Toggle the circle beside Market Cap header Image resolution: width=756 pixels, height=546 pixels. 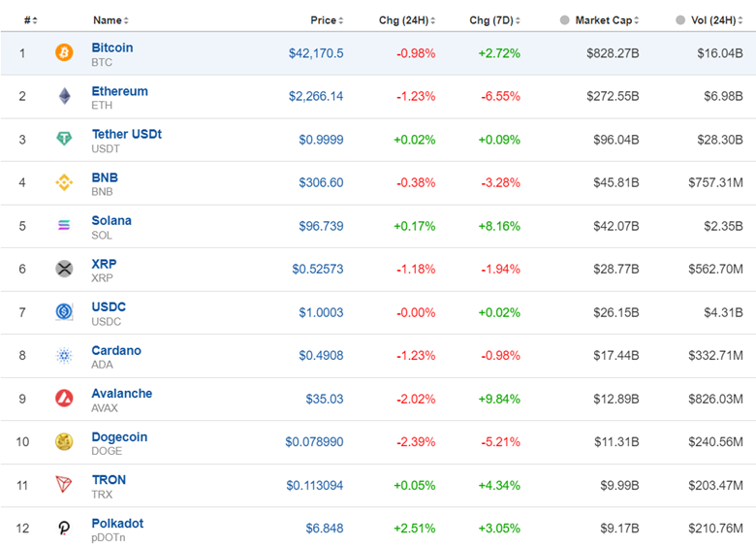564,20
